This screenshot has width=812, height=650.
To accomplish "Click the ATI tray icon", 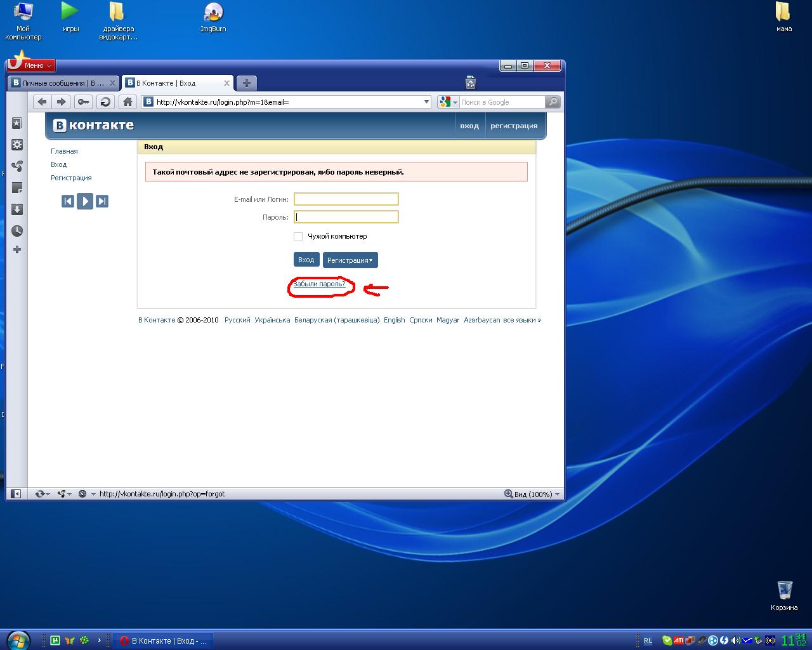I will tap(679, 640).
